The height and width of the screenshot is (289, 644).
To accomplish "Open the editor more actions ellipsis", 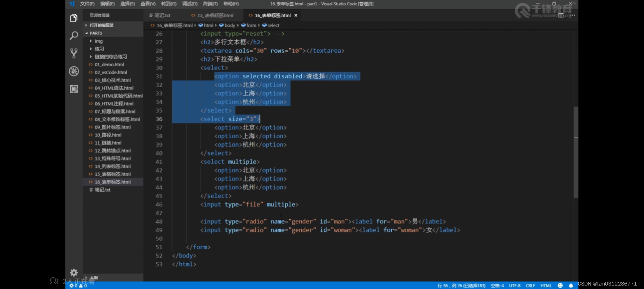I will tap(572, 15).
